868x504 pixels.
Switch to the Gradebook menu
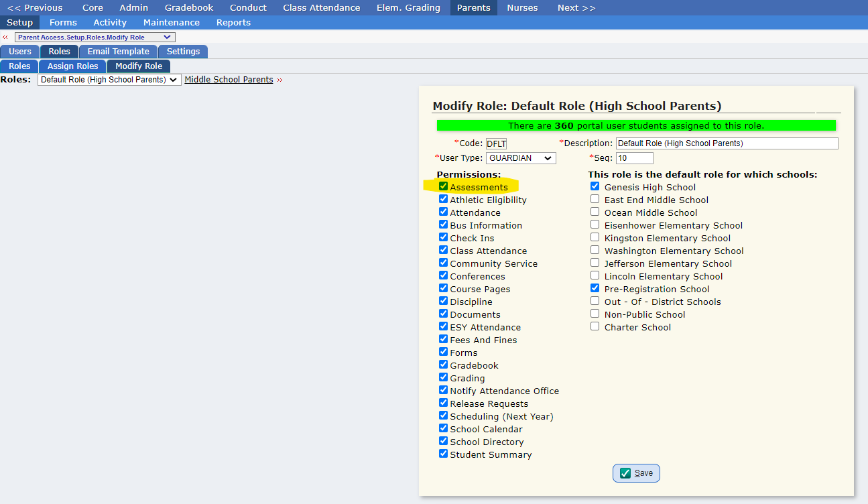(188, 7)
